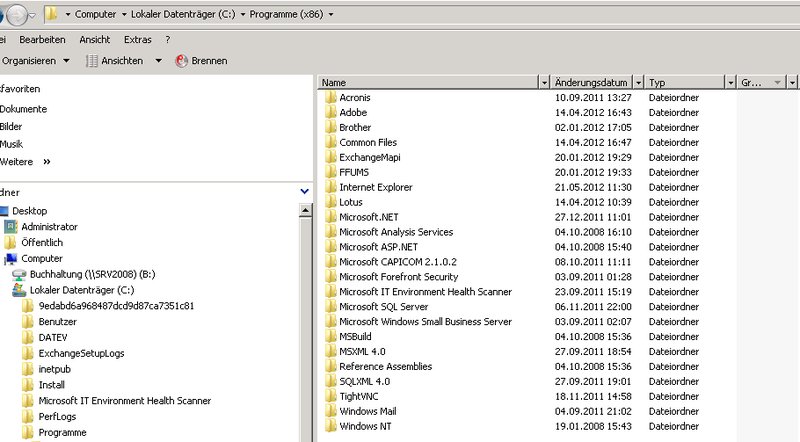Screen dimensions: 800x442
Task: Click Lokaler Datenträger (C:) breadcrumb
Action: [x=183, y=14]
